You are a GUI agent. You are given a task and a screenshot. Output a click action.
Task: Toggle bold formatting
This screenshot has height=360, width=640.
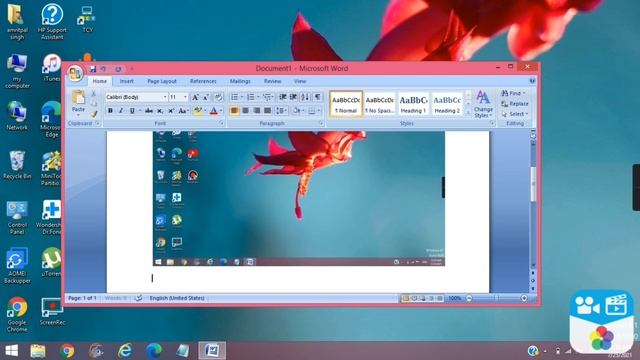tap(110, 111)
